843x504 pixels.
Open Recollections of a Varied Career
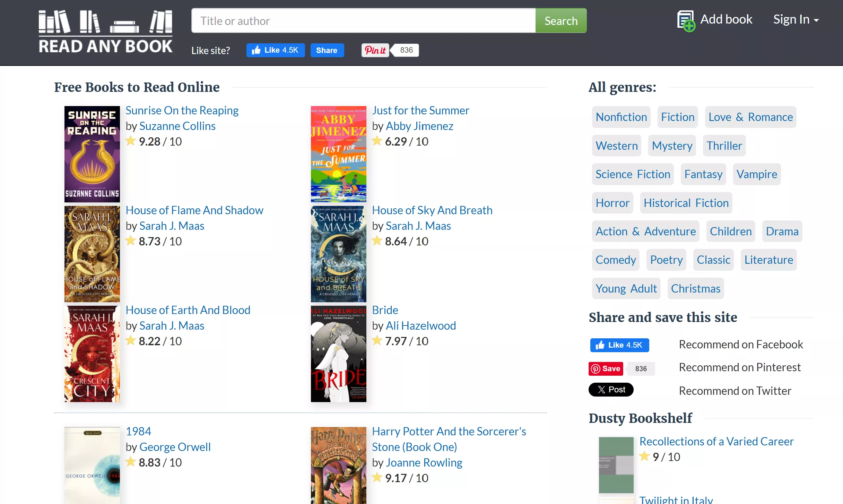(x=716, y=441)
